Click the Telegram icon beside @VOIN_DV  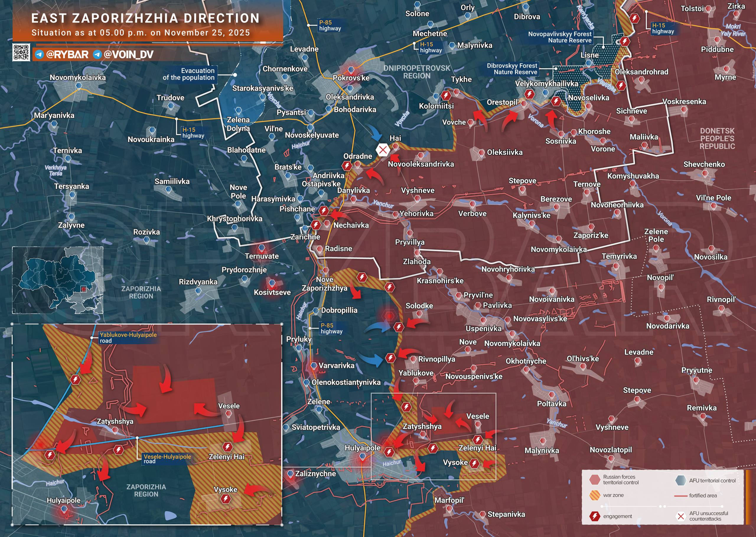(x=97, y=55)
